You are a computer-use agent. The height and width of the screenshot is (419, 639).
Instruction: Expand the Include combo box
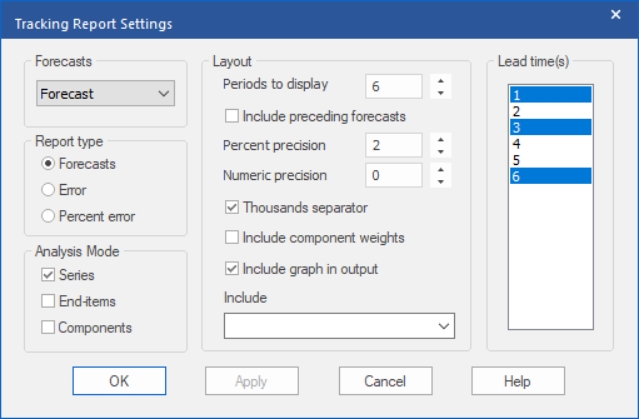coord(339,326)
